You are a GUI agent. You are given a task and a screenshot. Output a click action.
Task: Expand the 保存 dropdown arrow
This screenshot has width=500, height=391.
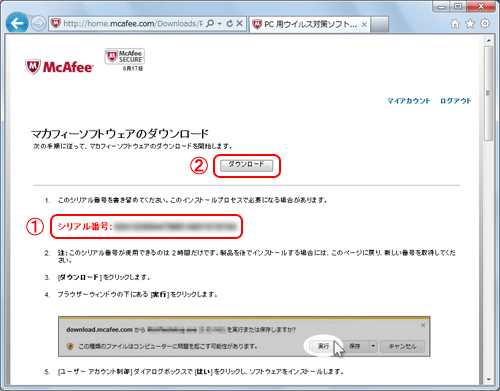coord(373,346)
